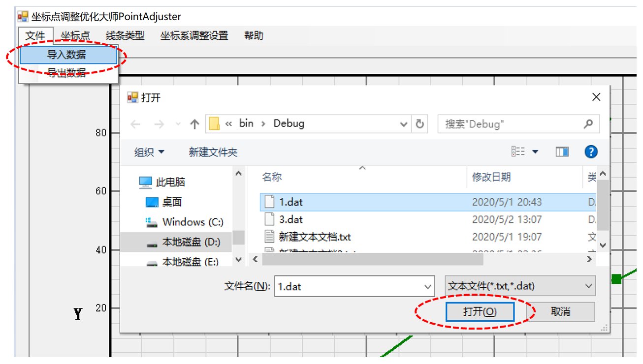
Task: Open the recent locations dropdown arrow
Action: (178, 124)
